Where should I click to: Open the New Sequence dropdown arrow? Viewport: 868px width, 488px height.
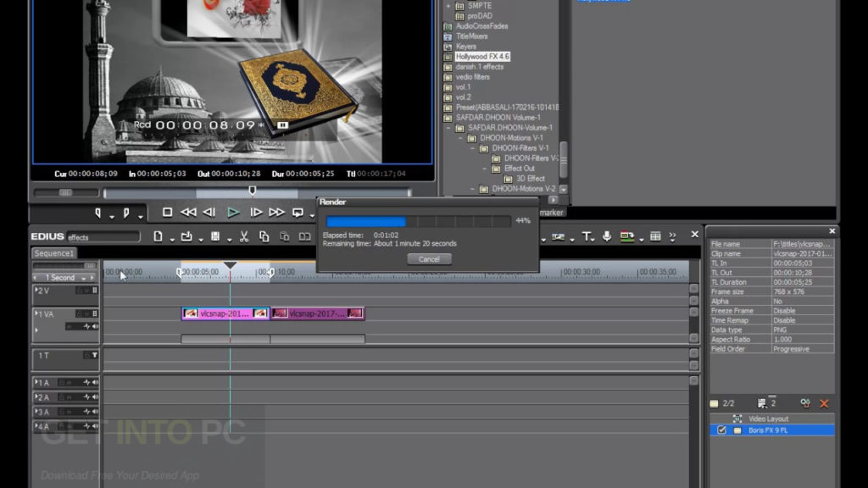(x=172, y=239)
